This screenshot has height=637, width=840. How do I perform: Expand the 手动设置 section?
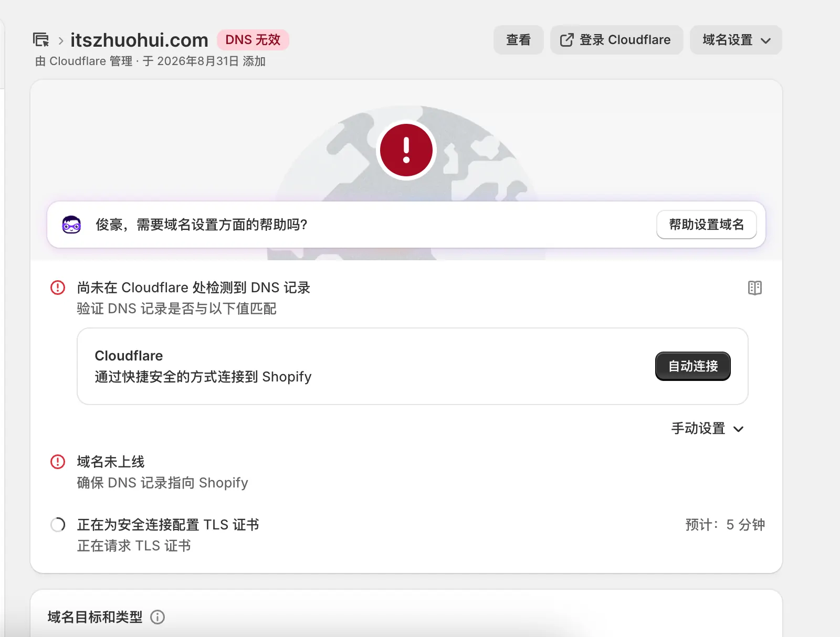point(708,429)
